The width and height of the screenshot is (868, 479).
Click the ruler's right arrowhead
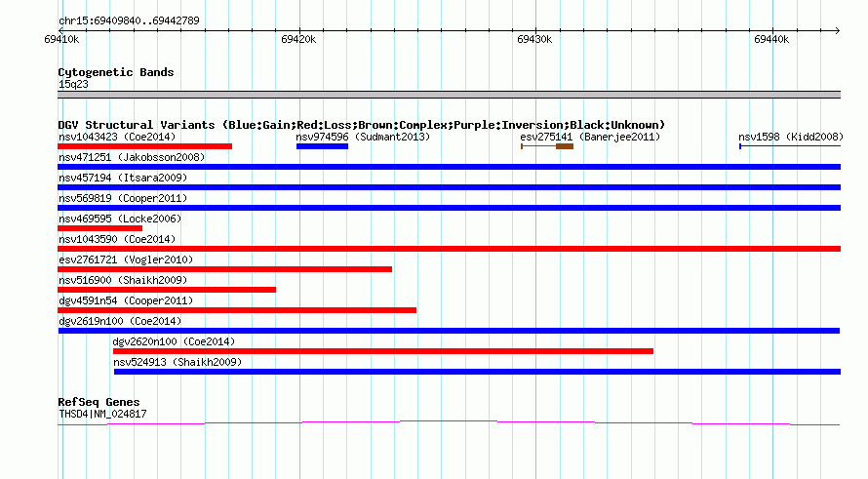click(x=838, y=30)
